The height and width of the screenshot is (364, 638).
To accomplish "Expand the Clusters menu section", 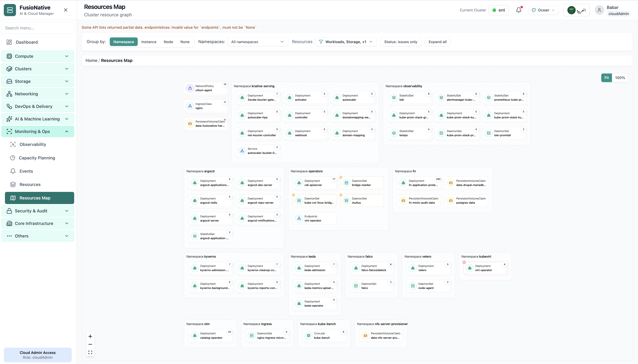I will pyautogui.click(x=38, y=69).
